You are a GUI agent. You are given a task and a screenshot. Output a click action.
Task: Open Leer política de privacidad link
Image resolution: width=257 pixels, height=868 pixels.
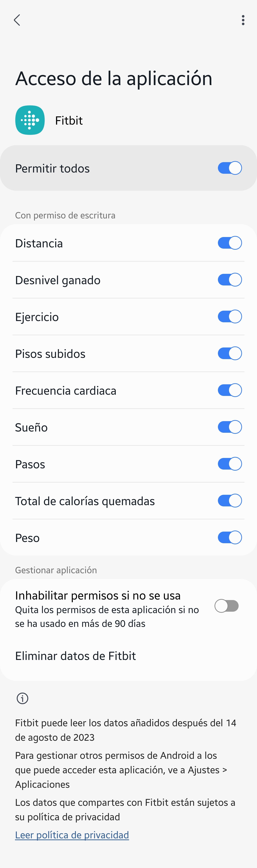click(x=72, y=835)
